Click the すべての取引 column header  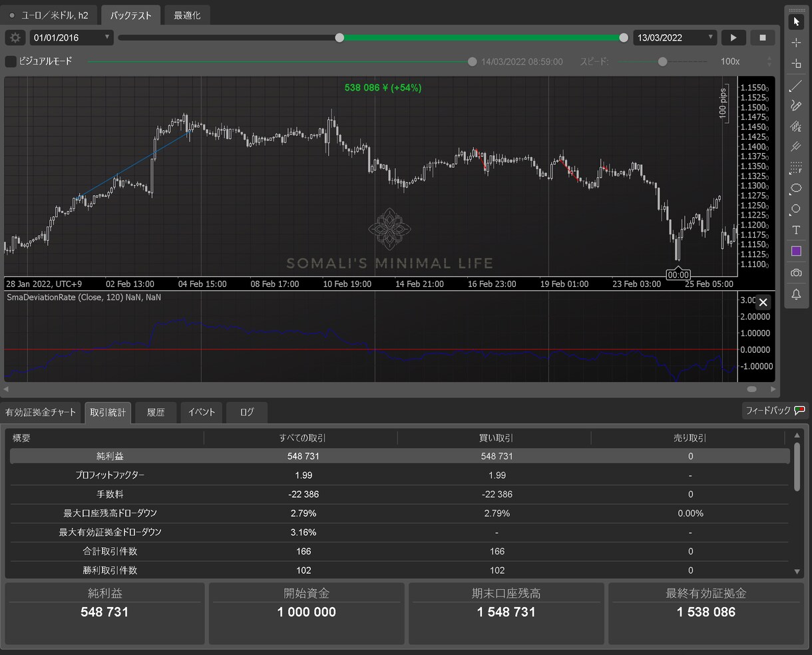(x=302, y=438)
